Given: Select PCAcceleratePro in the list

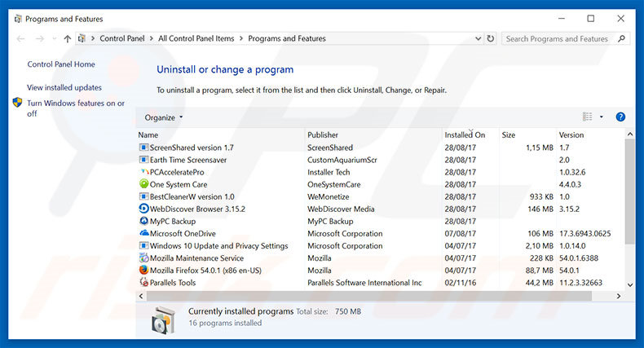Looking at the screenshot, I should [x=177, y=172].
